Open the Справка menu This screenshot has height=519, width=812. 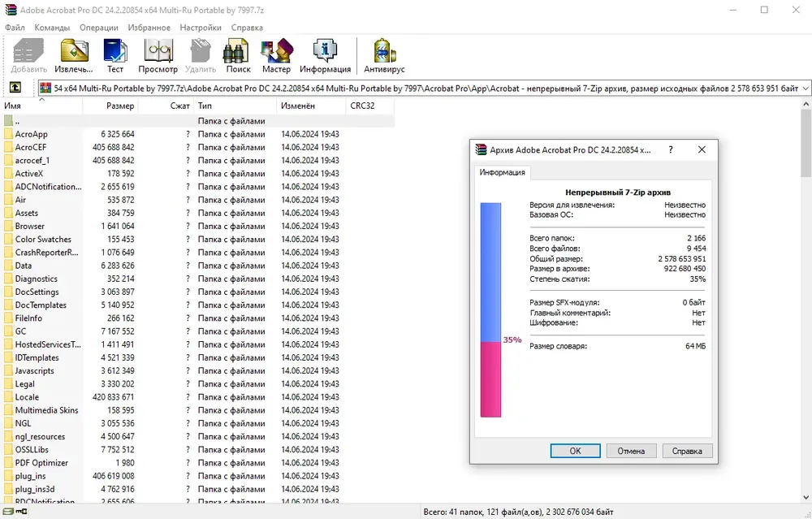tap(247, 28)
